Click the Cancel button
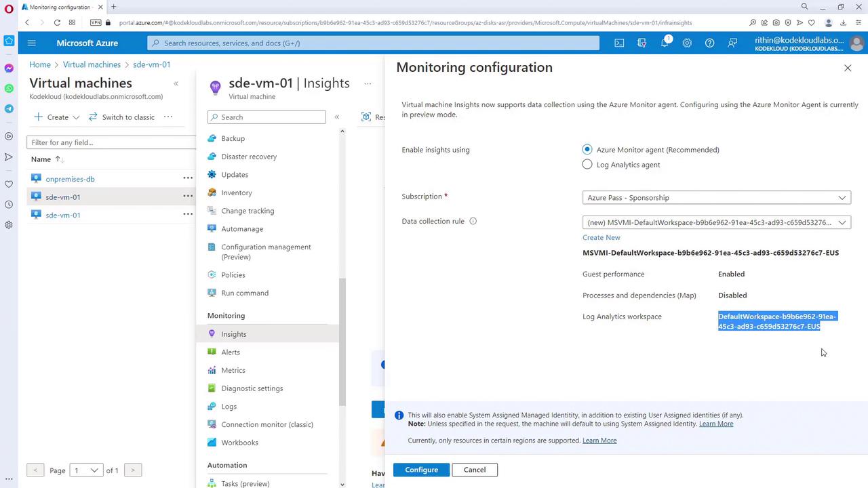Screen dimensions: 868x488 coord(475,470)
